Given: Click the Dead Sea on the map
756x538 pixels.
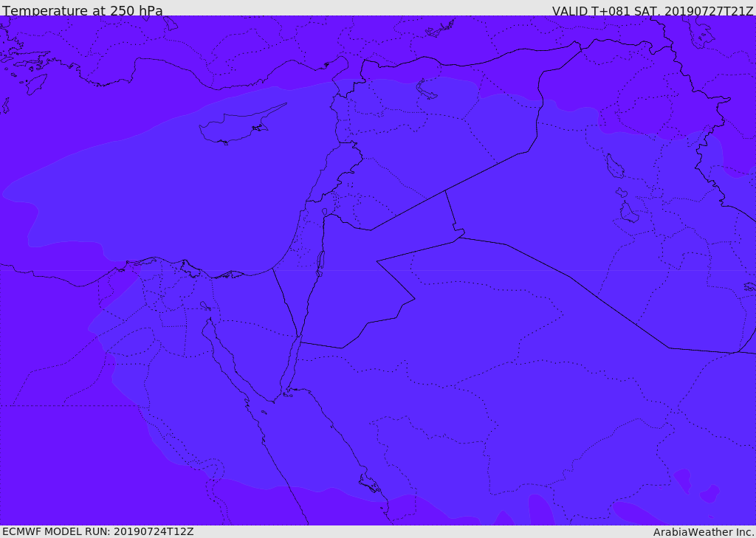Looking at the screenshot, I should 320,261.
